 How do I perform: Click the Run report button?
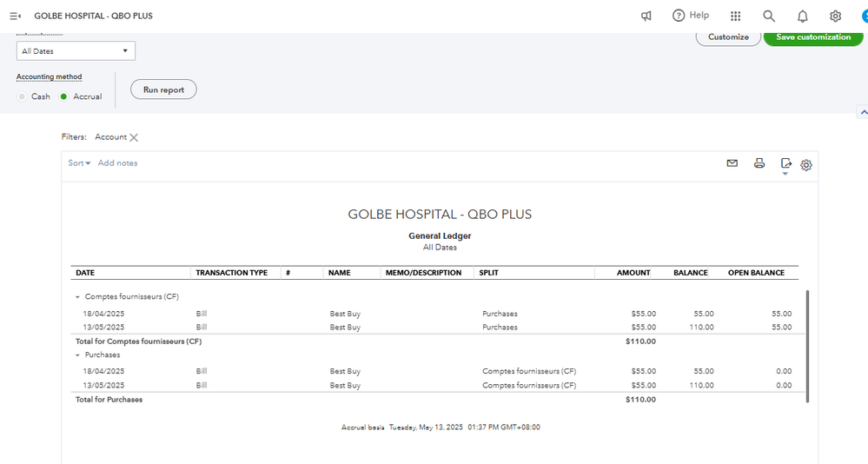point(163,89)
